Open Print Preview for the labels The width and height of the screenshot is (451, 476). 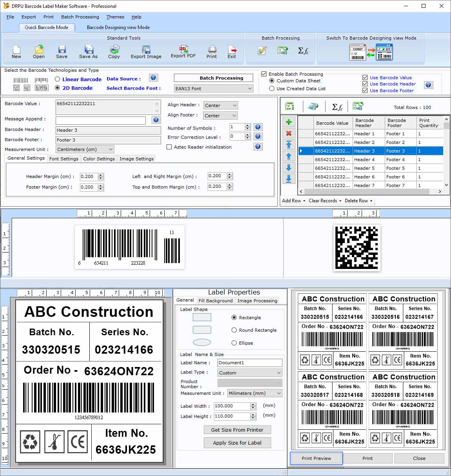316,458
